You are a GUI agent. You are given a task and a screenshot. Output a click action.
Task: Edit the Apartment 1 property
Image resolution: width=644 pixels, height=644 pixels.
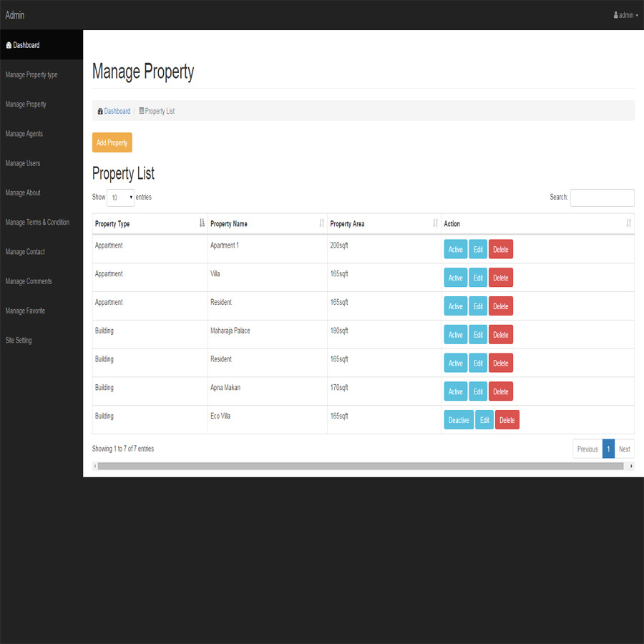click(x=478, y=249)
